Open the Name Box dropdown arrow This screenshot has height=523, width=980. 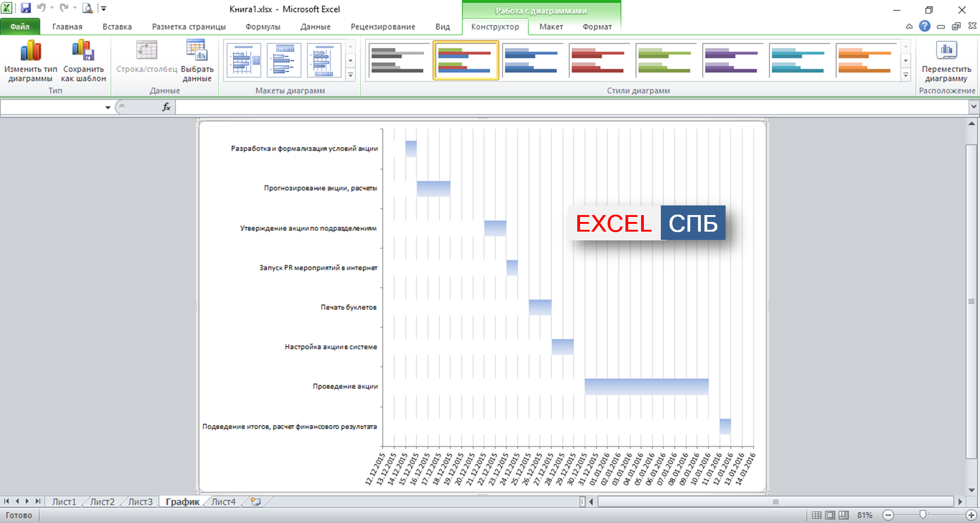point(107,108)
